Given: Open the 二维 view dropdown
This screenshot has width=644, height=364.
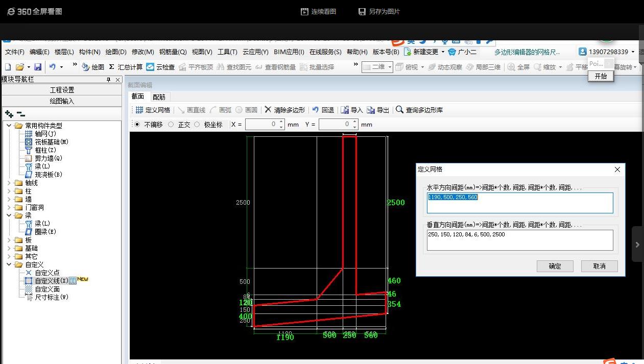Looking at the screenshot, I should point(390,67).
